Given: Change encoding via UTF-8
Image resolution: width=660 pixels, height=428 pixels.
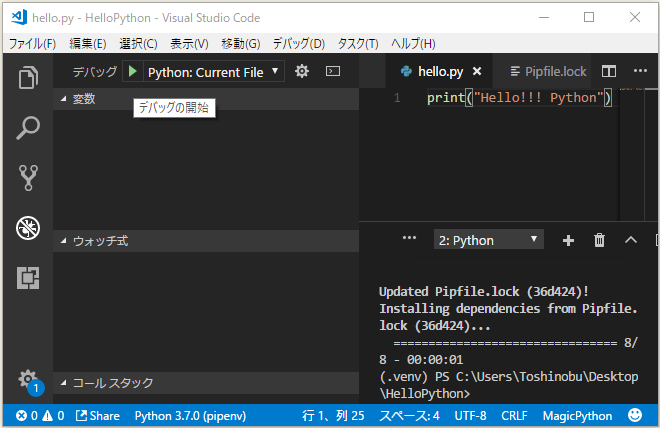Looking at the screenshot, I should tap(470, 416).
